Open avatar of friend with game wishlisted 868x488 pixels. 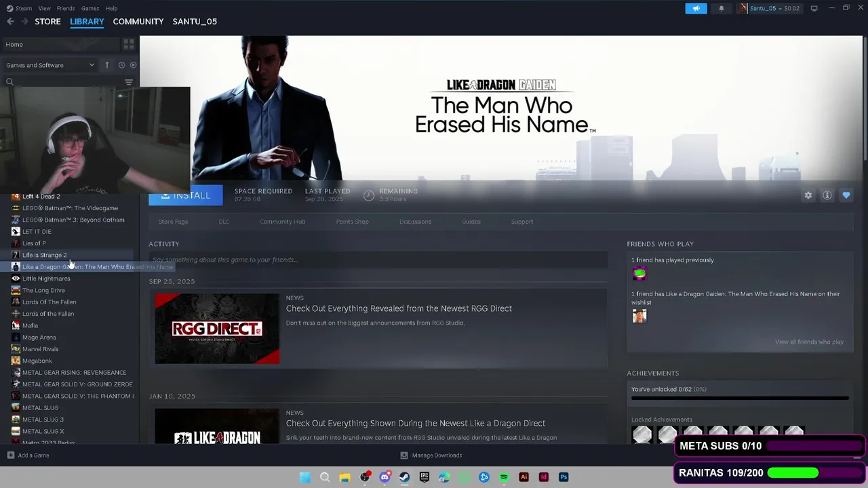639,316
